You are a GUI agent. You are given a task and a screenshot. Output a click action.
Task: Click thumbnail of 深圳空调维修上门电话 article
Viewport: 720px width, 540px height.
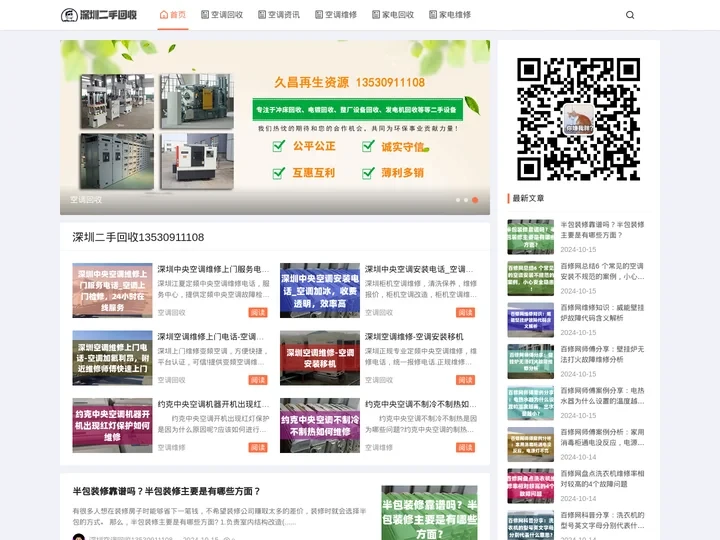pos(112,358)
